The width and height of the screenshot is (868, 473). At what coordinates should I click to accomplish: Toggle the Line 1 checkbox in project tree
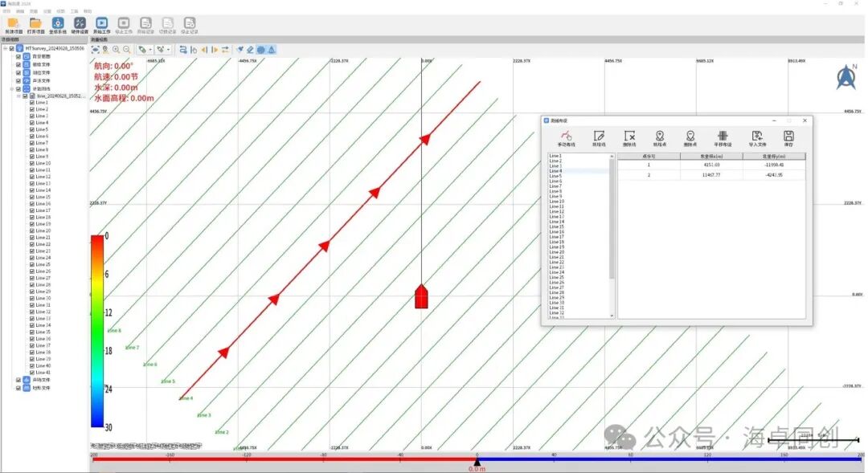pos(31,103)
